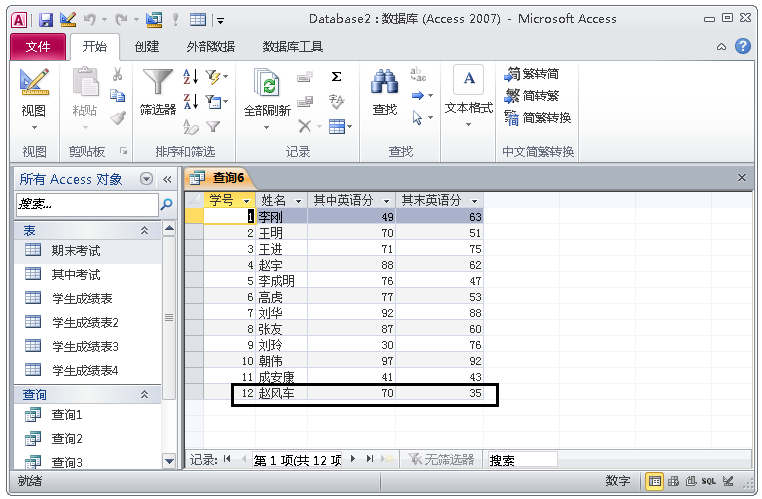Image resolution: width=762 pixels, height=499 pixels.
Task: Open the 所有 Access 对象 dropdown menu
Action: click(146, 179)
